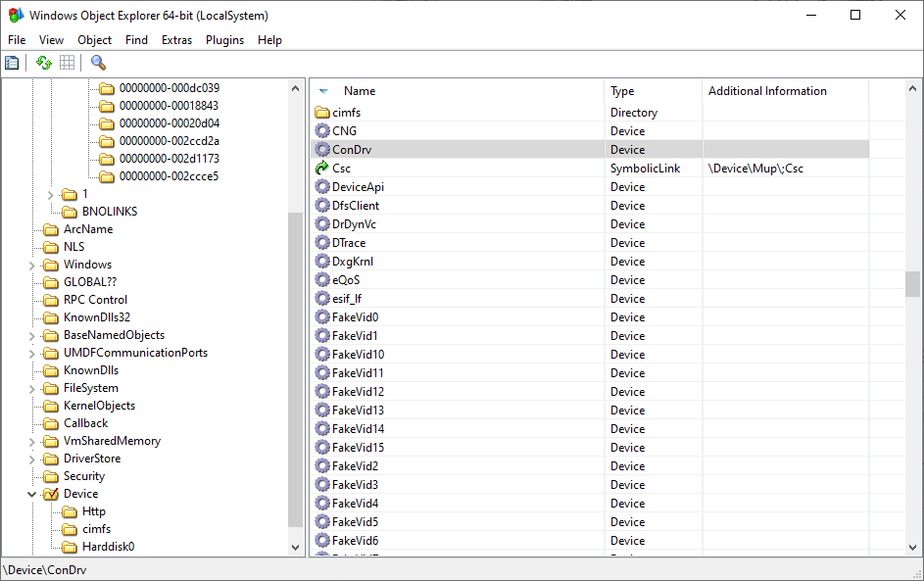Viewport: 924px width, 581px height.
Task: Click the FakeVid10 device icon
Action: click(x=321, y=354)
